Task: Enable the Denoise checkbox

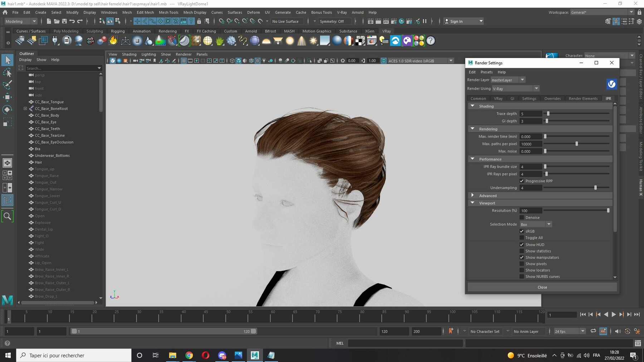Action: [x=522, y=218]
